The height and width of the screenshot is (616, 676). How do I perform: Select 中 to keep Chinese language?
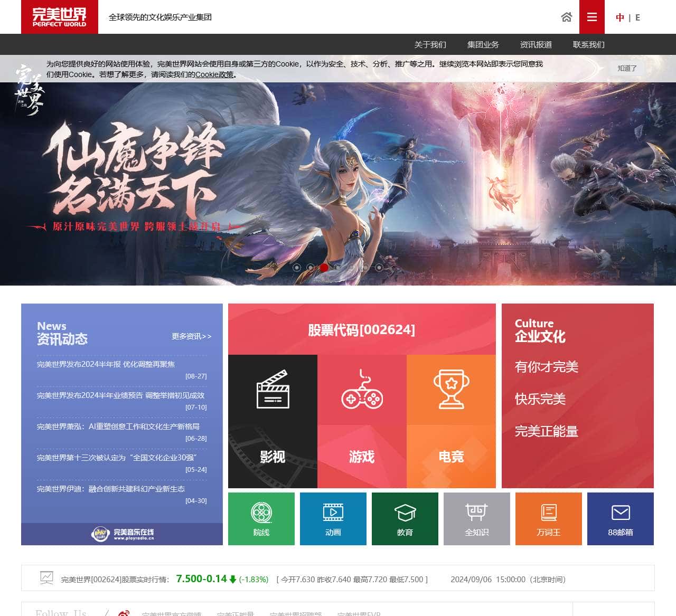(x=620, y=17)
